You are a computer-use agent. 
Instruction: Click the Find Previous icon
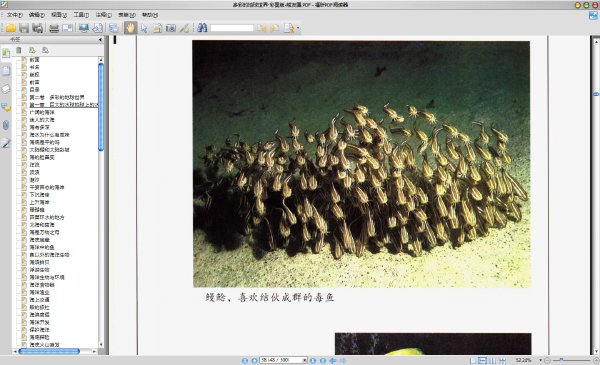click(x=262, y=28)
